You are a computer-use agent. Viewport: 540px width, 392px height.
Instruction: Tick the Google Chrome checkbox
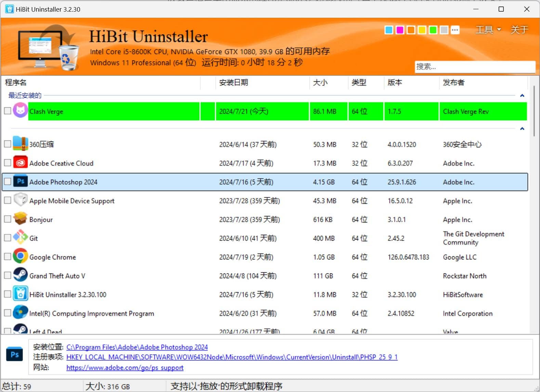[x=8, y=257]
